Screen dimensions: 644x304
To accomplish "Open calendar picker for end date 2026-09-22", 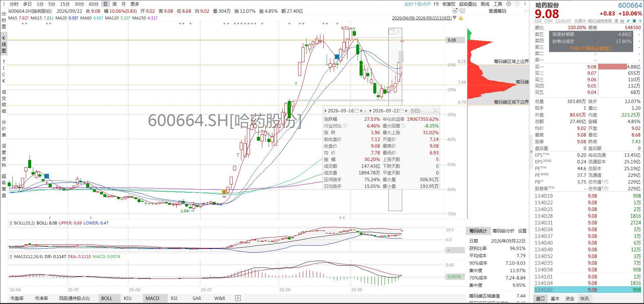I will coord(402,111).
